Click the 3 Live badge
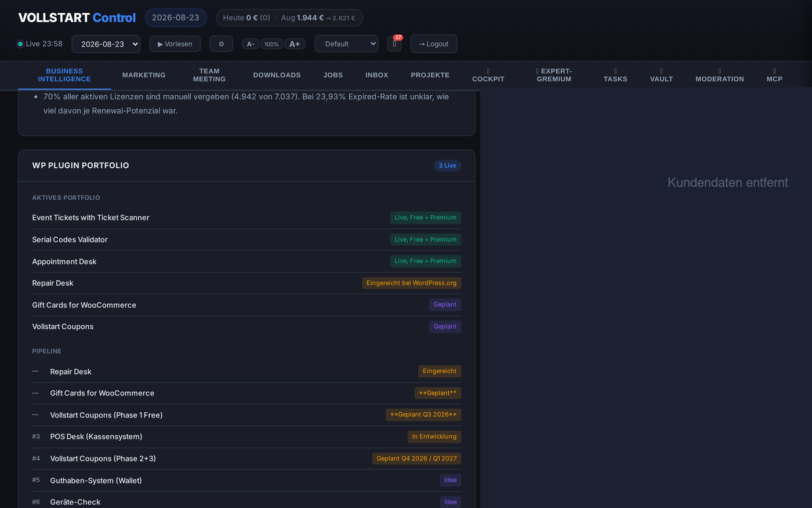Viewport: 812px width, 508px height. click(447, 165)
